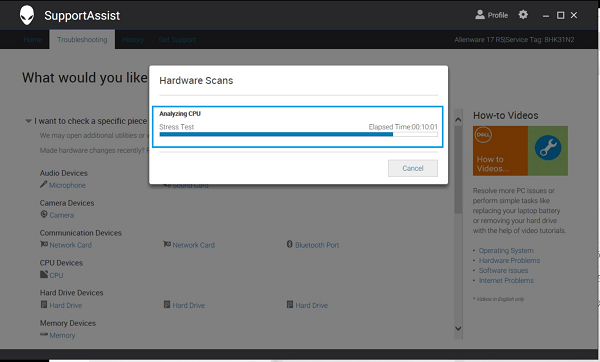
Task: Click the third Hard Drive icon
Action: tap(290, 305)
